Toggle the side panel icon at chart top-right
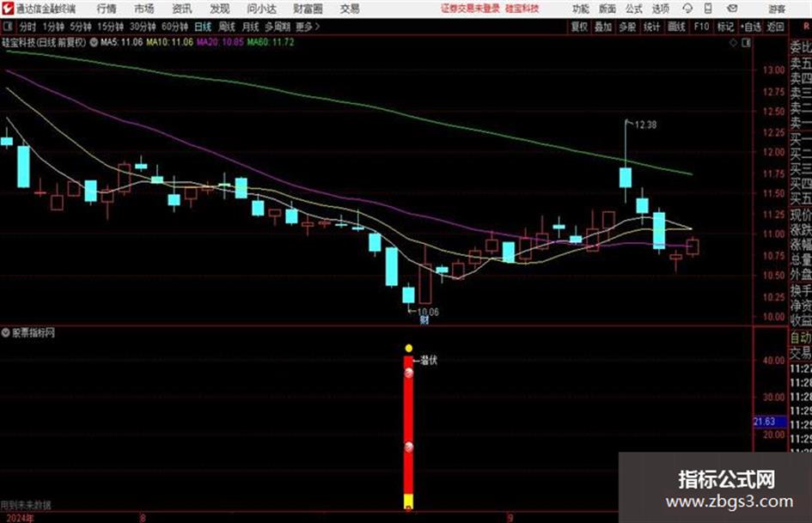The height and width of the screenshot is (523, 812). 746,43
